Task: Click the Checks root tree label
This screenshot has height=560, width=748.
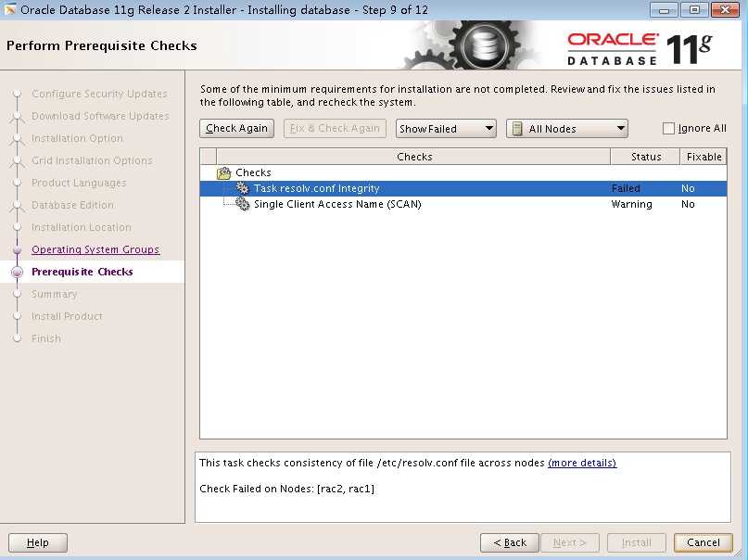Action: 253,172
